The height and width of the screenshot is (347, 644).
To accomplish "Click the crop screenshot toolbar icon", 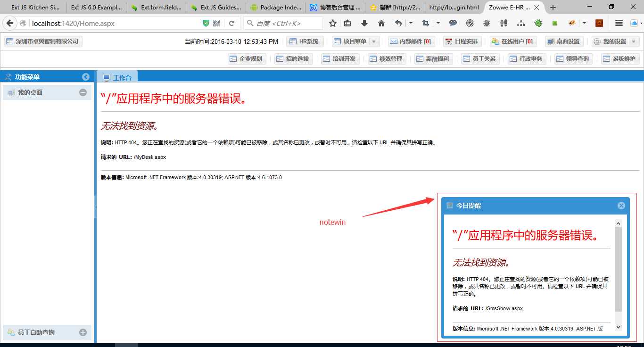I will (426, 23).
